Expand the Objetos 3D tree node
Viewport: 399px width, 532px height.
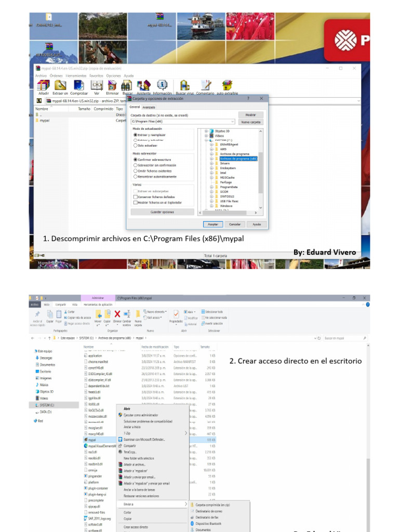[206, 131]
